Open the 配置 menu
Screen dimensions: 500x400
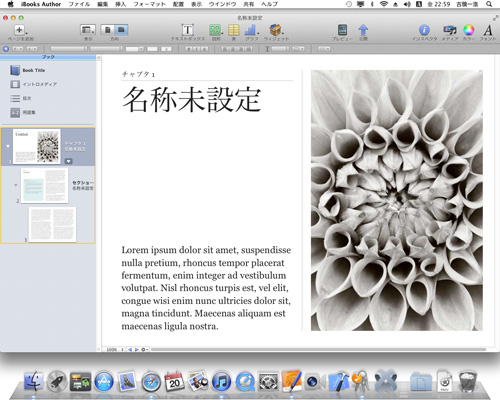point(178,4)
